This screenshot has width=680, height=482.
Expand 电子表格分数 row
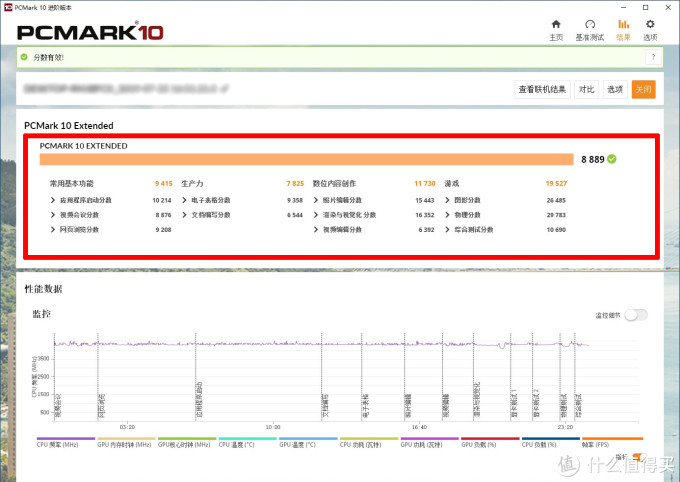click(x=184, y=200)
